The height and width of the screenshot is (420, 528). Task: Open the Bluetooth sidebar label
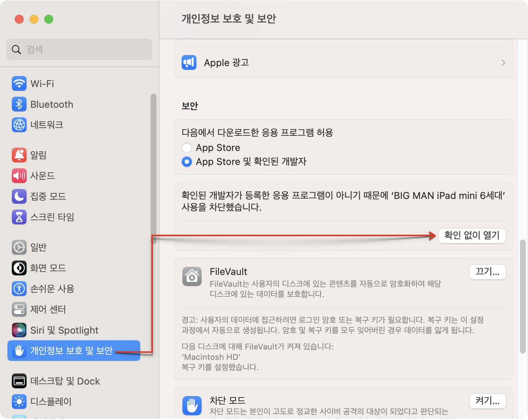click(52, 104)
